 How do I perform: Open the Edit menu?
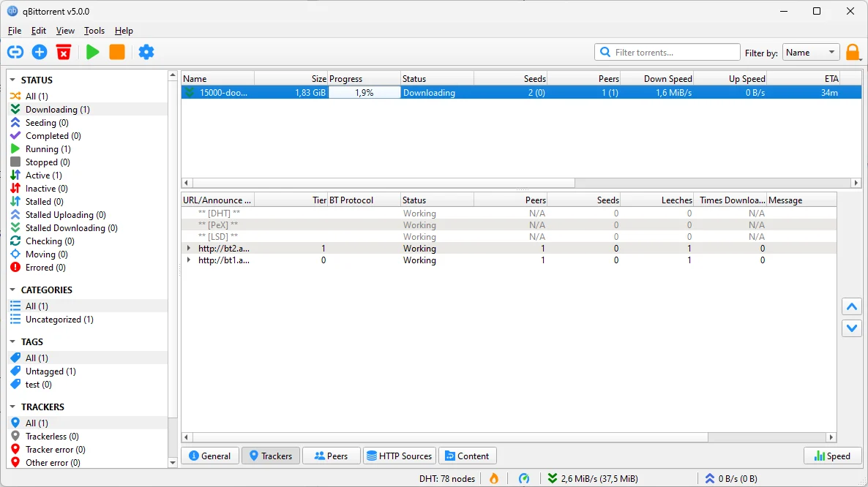(39, 31)
